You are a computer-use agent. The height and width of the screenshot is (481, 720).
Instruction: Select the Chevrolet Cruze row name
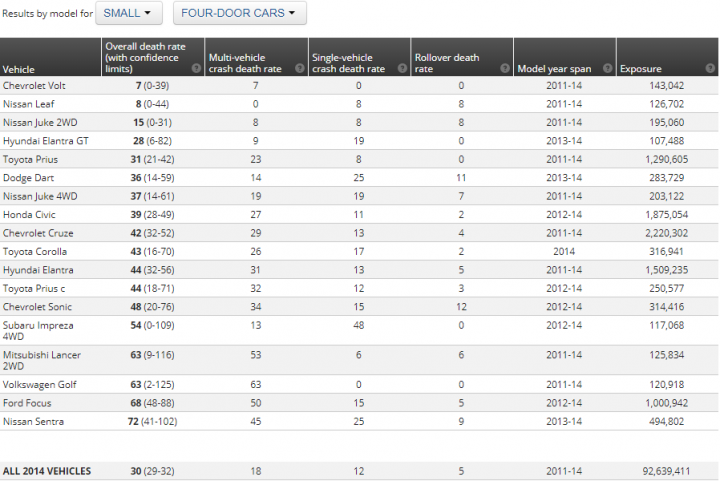coord(38,233)
